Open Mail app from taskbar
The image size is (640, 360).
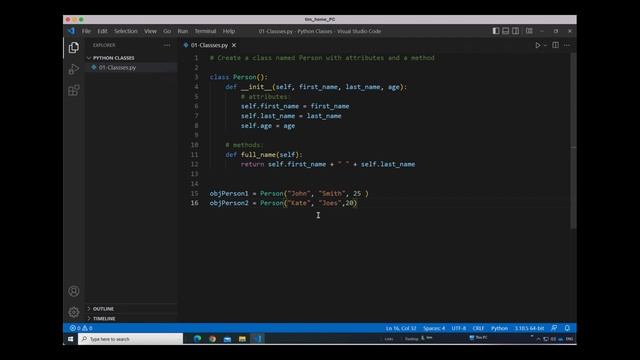(227, 339)
